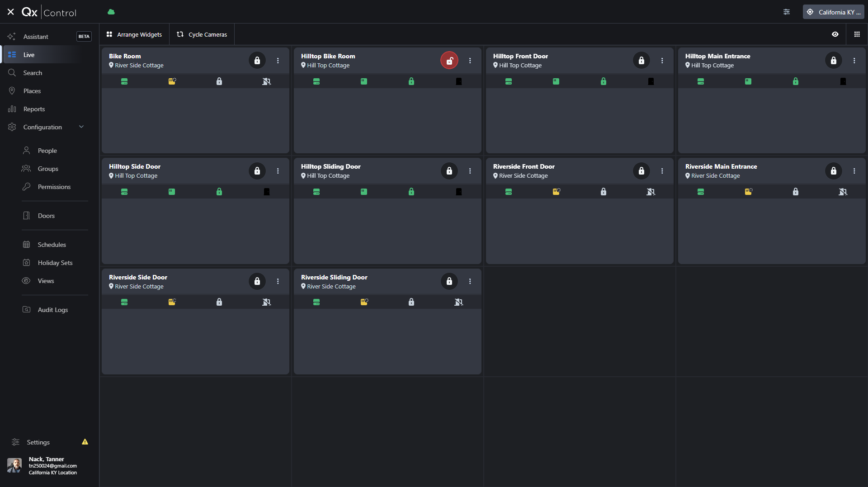Open three-dot menu for Riverside Sliding Door
This screenshot has height=487, width=868.
(470, 281)
